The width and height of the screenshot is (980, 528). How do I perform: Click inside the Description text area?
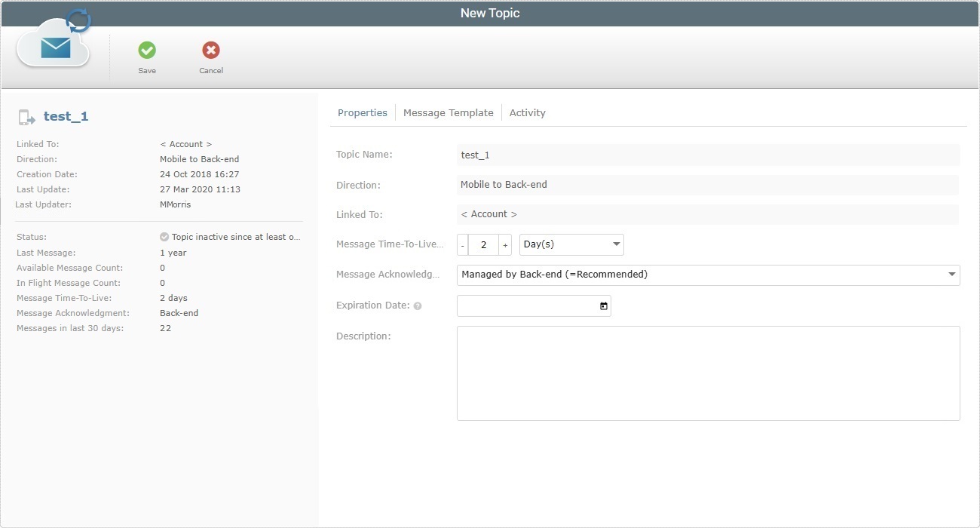coord(709,373)
